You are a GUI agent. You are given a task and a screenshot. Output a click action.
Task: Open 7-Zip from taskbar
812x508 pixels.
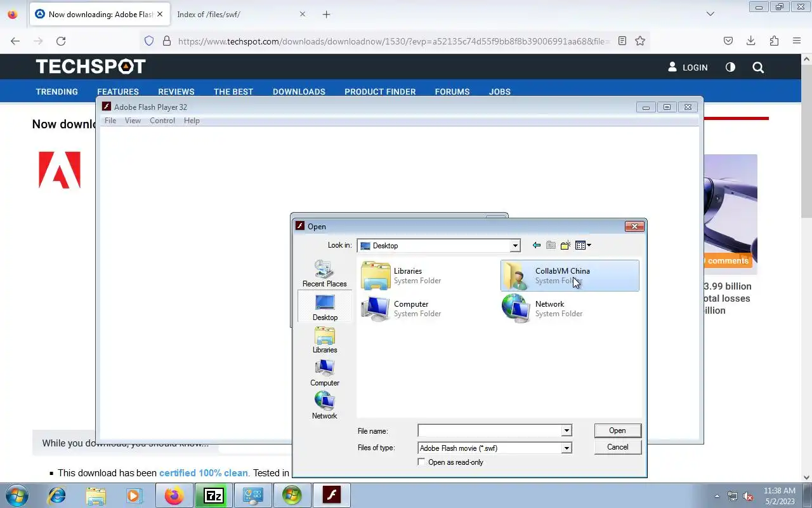(213, 495)
